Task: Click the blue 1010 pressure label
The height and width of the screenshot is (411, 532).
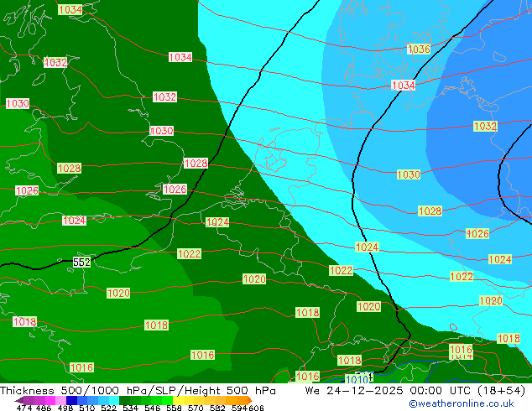Action: [357, 379]
